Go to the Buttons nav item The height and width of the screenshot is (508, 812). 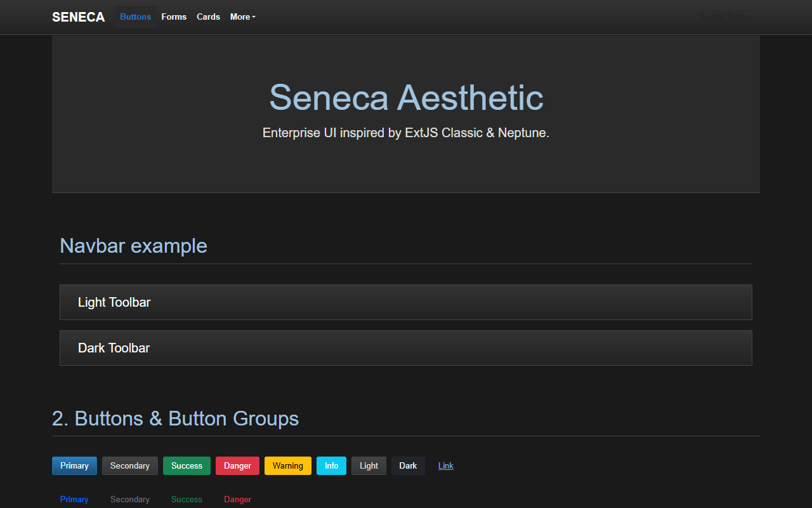(136, 17)
